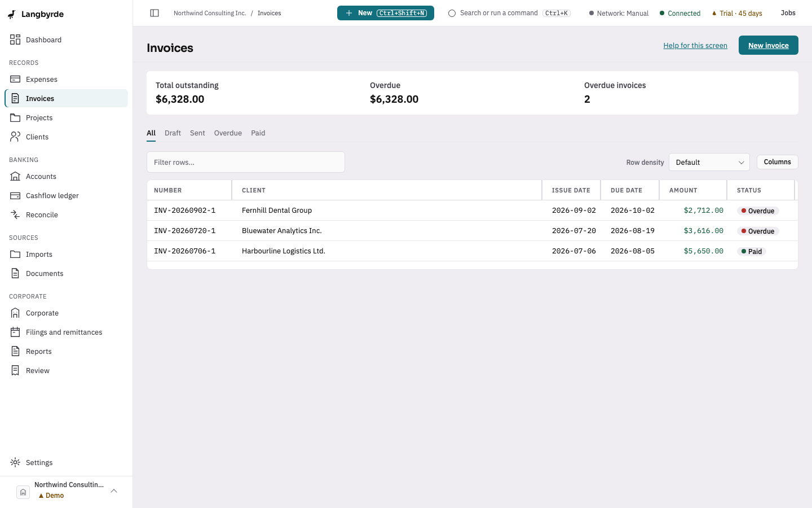This screenshot has width=812, height=508.
Task: Click the Reports page icon
Action: 15,351
